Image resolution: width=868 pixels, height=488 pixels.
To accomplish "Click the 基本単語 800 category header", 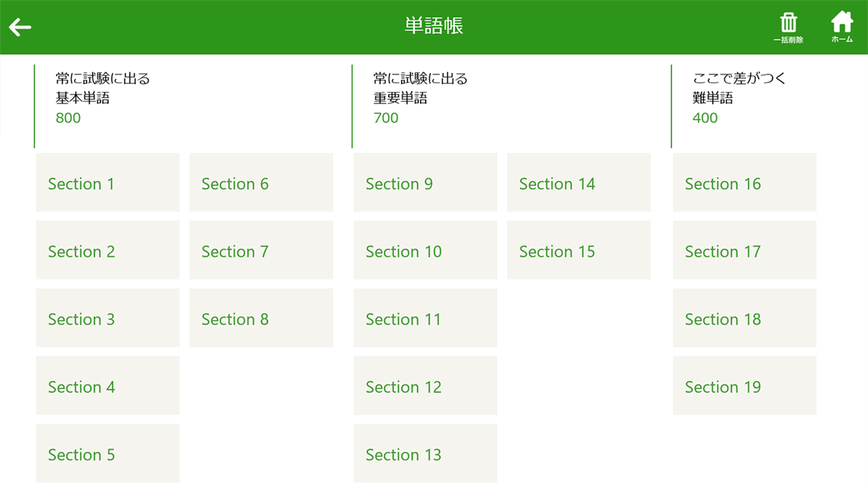I will pyautogui.click(x=102, y=98).
